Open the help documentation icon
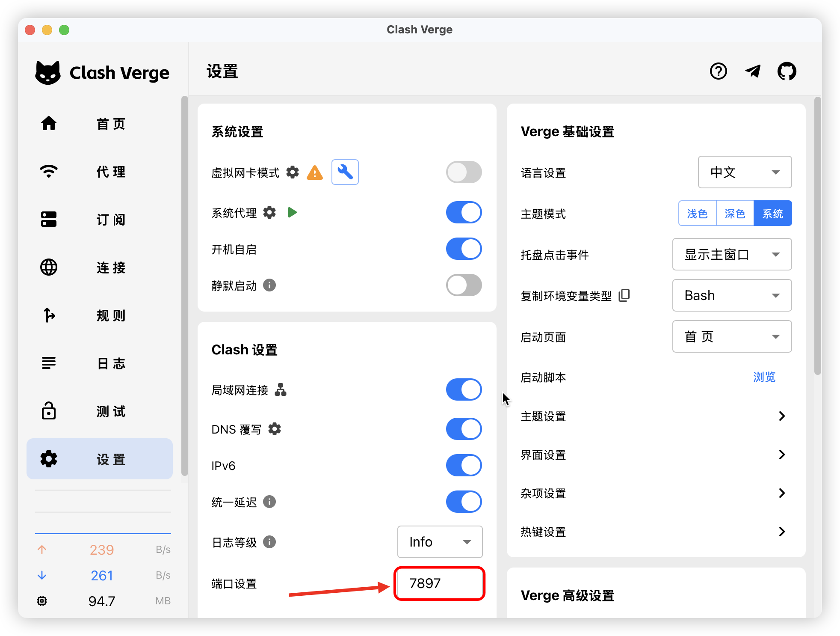 (x=719, y=71)
